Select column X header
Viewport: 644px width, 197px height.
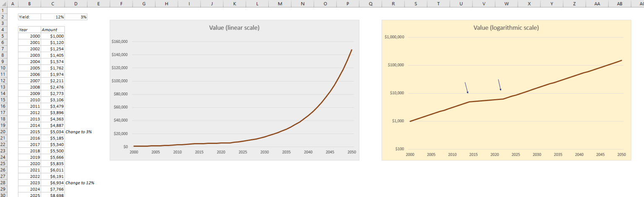click(x=529, y=3)
